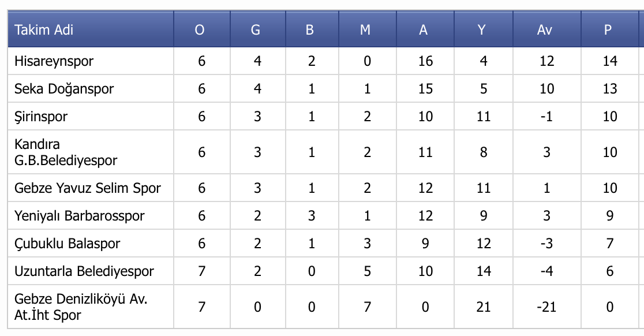The image size is (644, 336).
Task: Click the M column header
Action: click(365, 30)
